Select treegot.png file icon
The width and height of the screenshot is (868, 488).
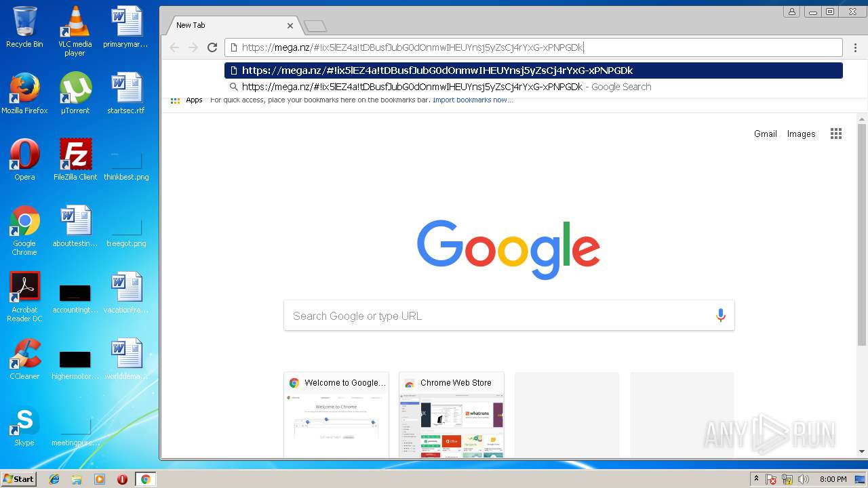click(x=125, y=233)
